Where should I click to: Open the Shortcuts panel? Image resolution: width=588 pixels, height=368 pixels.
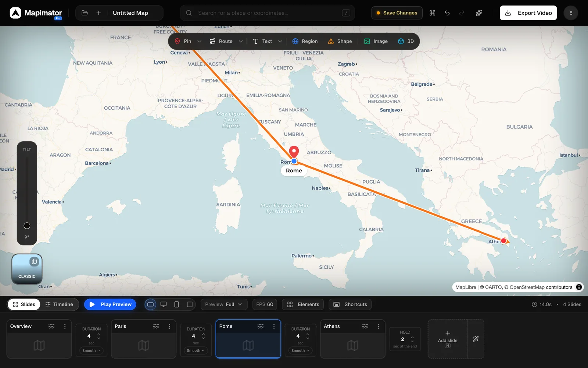[350, 304]
